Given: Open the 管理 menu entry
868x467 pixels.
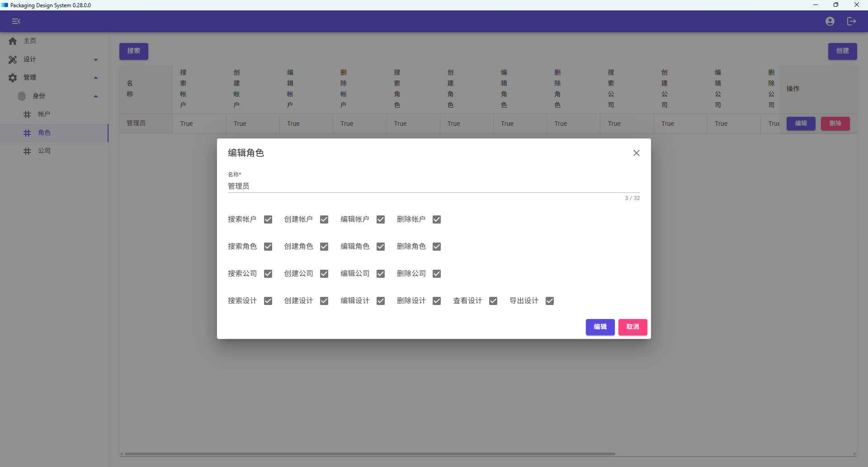Looking at the screenshot, I should tap(54, 78).
